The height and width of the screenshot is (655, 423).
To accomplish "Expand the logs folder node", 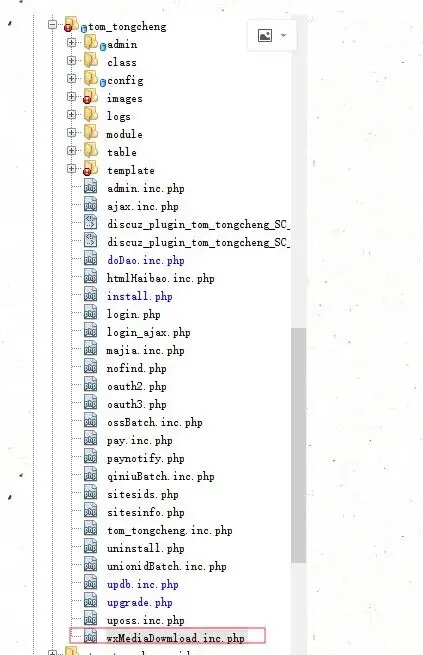I will (71, 114).
